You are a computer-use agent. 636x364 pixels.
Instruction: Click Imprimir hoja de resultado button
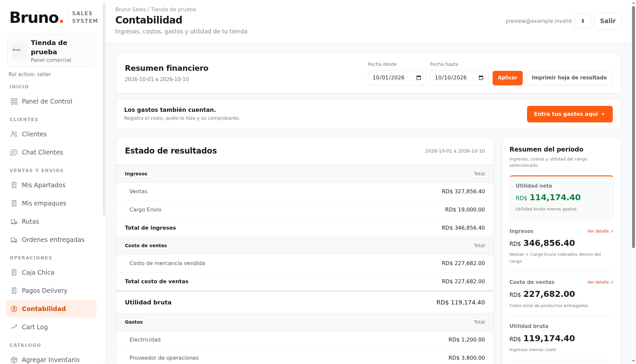569,78
